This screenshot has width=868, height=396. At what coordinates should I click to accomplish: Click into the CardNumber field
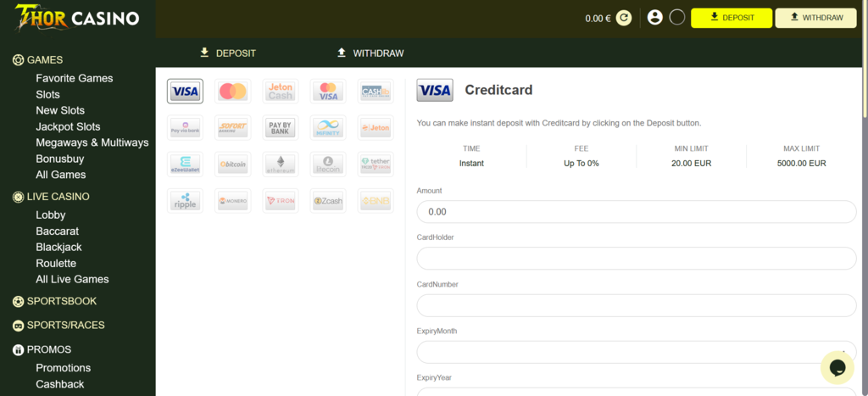click(636, 305)
